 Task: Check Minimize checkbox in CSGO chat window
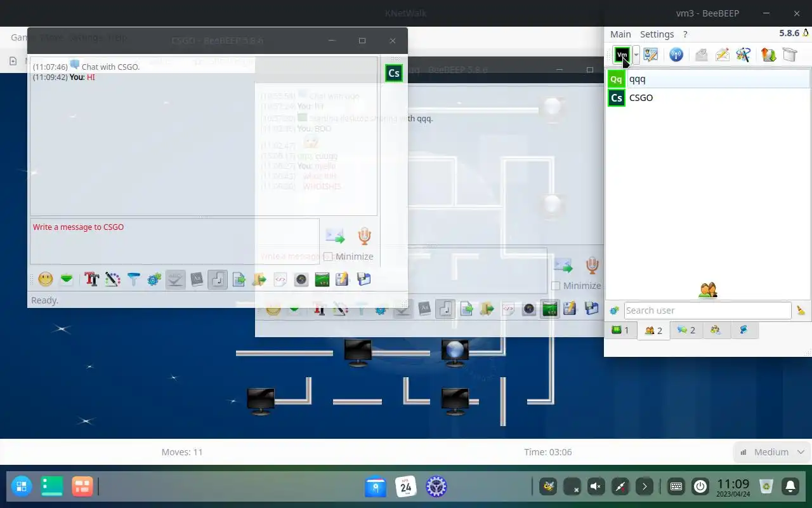click(328, 257)
